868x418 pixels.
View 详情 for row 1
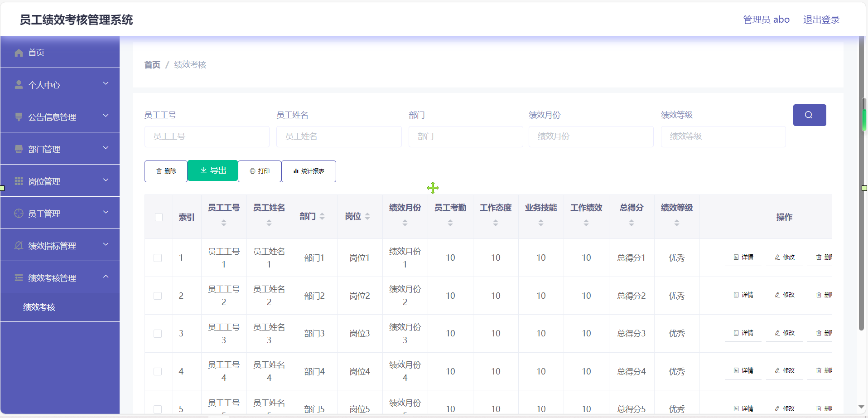[x=743, y=258]
